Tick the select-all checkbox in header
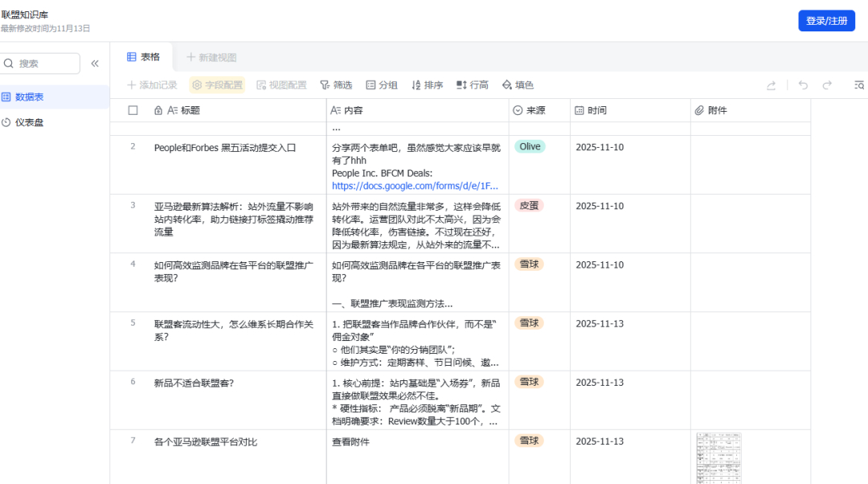Image resolution: width=868 pixels, height=484 pixels. 133,110
